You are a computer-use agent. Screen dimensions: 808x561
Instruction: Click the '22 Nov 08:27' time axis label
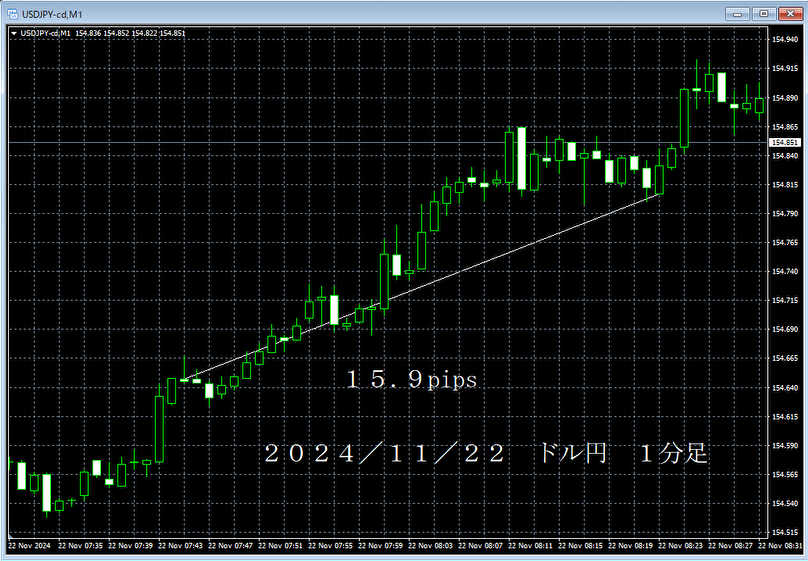pos(730,546)
